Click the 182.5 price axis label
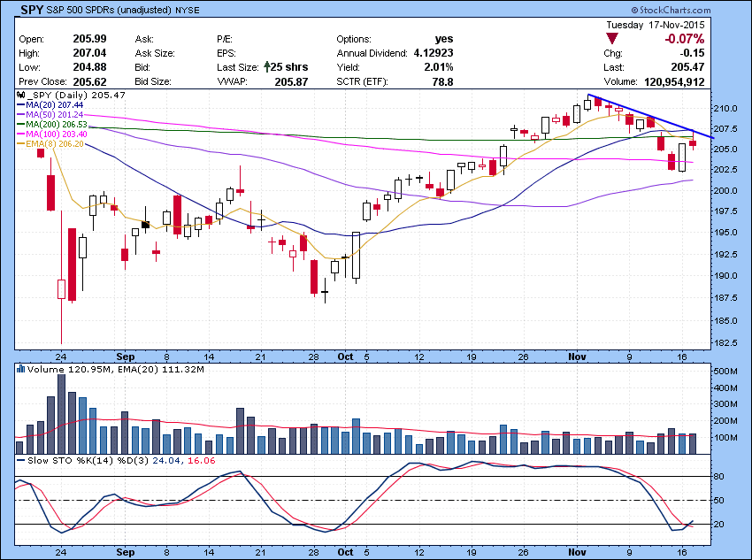Viewport: 752px width, 560px height. click(x=726, y=342)
